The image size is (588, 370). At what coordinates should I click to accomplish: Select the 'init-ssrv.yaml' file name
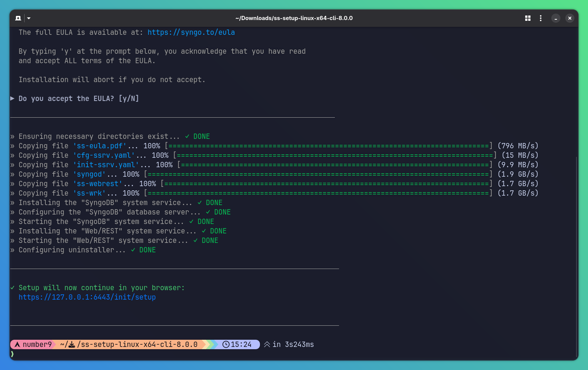(x=106, y=165)
